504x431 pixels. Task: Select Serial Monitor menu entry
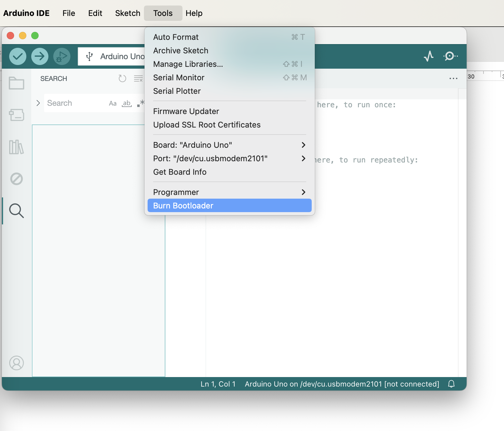coord(229,78)
